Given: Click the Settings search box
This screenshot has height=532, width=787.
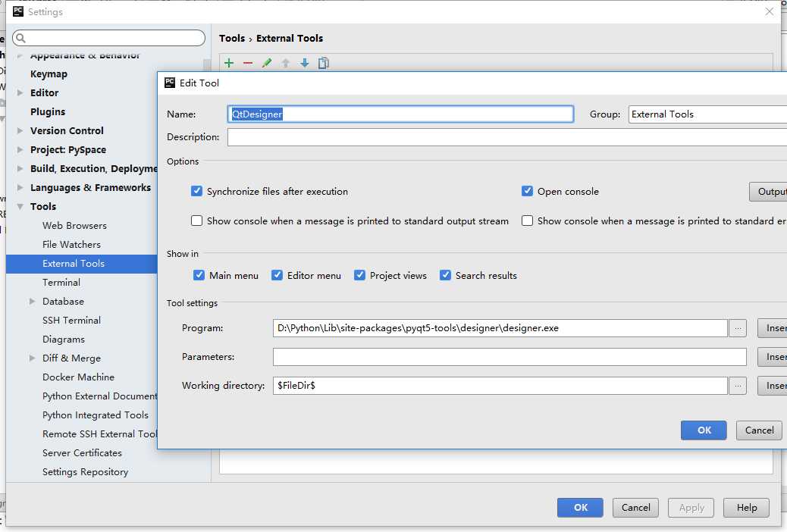Looking at the screenshot, I should (x=109, y=38).
